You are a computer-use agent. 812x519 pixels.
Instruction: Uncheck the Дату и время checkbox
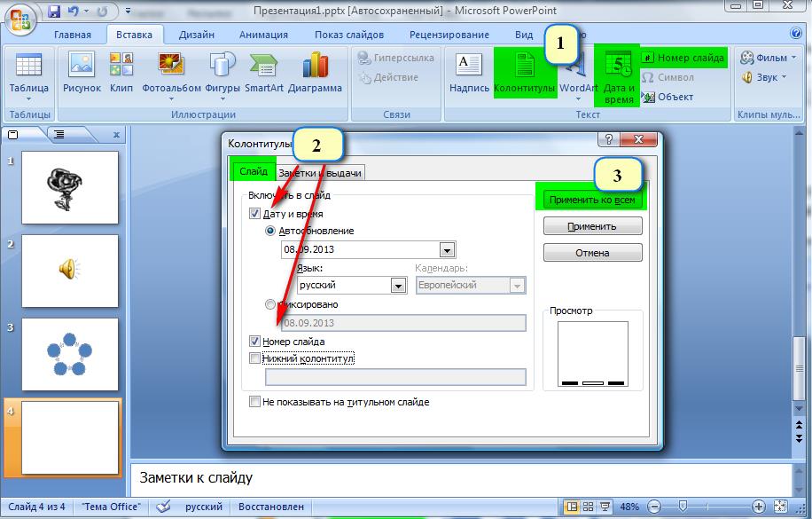pyautogui.click(x=254, y=214)
